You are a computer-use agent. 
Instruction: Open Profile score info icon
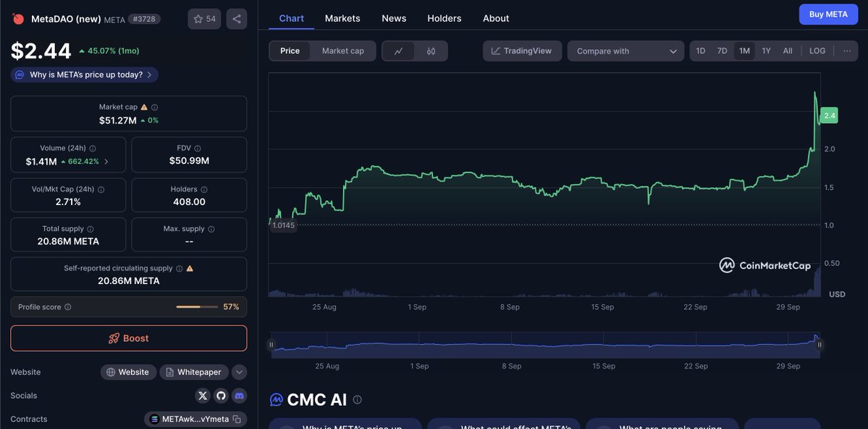[x=67, y=307]
